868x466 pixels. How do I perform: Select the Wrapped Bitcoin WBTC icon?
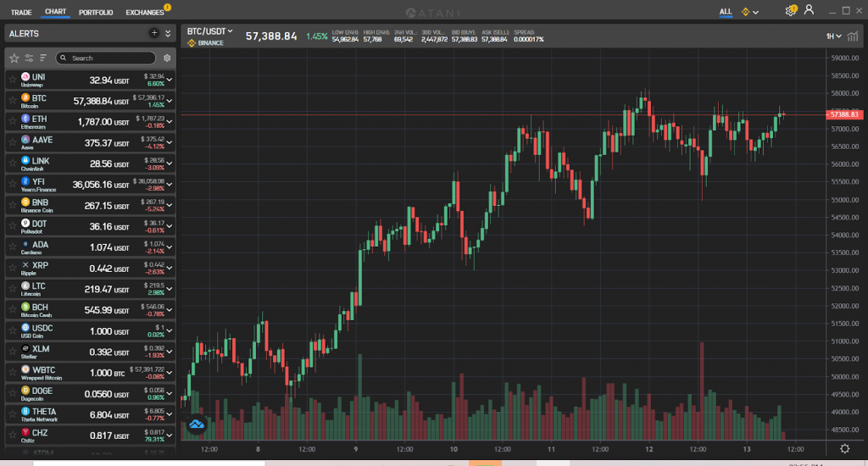tap(25, 369)
